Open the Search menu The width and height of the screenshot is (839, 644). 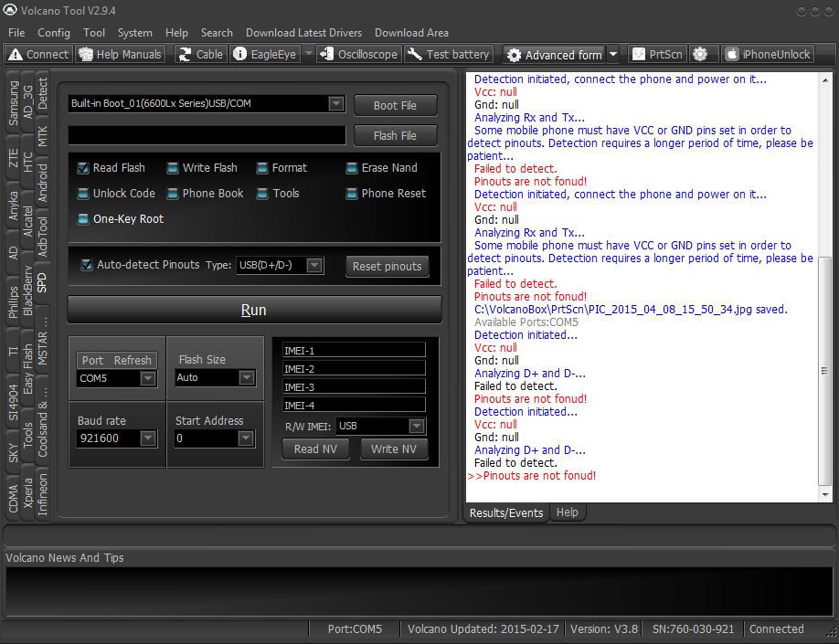pyautogui.click(x=217, y=33)
